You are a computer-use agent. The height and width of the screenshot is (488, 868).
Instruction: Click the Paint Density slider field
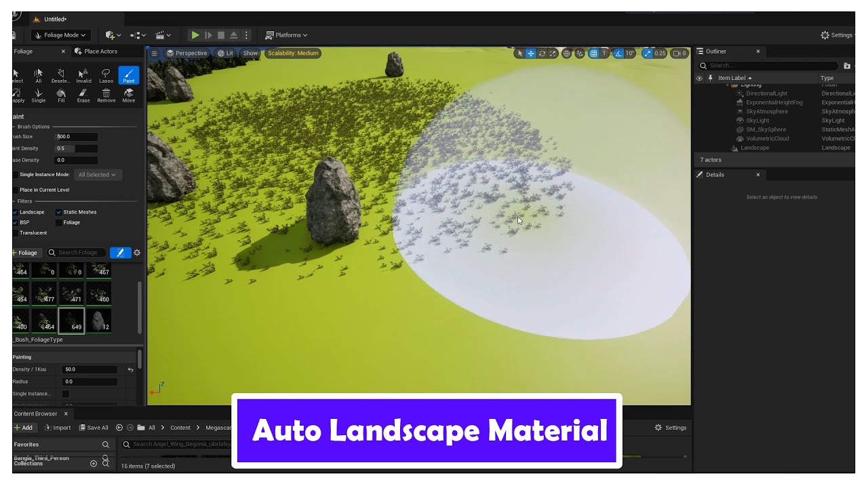click(x=77, y=148)
